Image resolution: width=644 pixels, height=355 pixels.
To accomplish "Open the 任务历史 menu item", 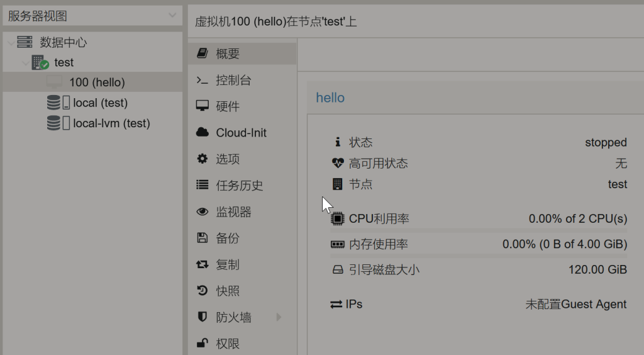I will (239, 186).
